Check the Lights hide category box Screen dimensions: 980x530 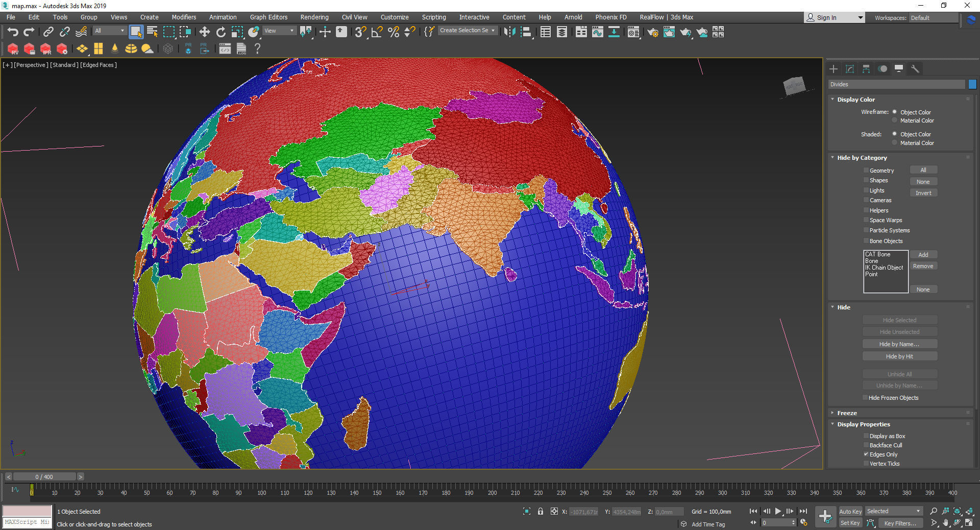(866, 190)
